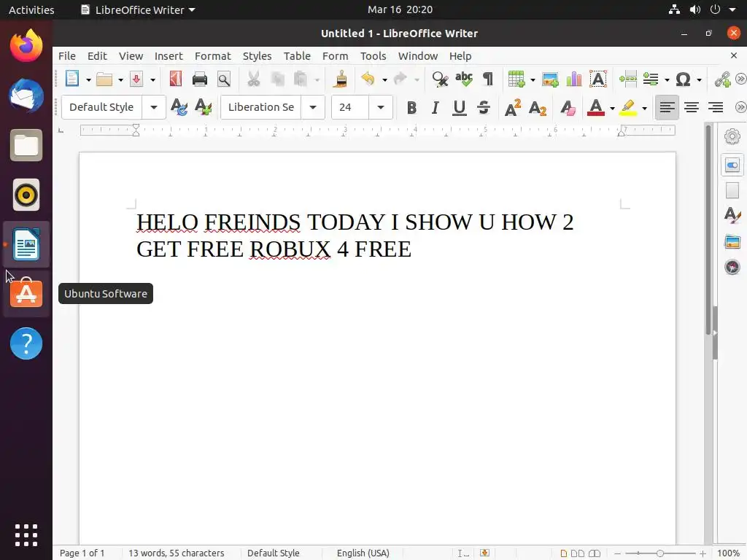Open the Open-file dropdown arrow

120,79
